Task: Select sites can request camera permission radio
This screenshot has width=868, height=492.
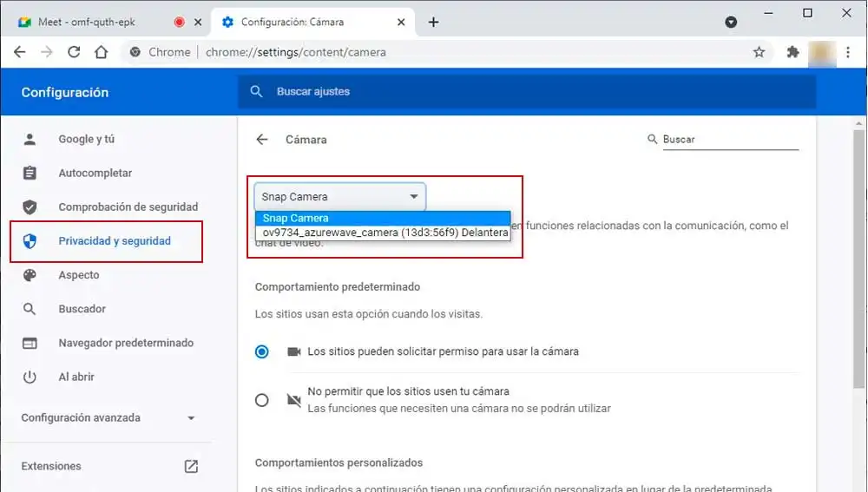Action: 262,351
